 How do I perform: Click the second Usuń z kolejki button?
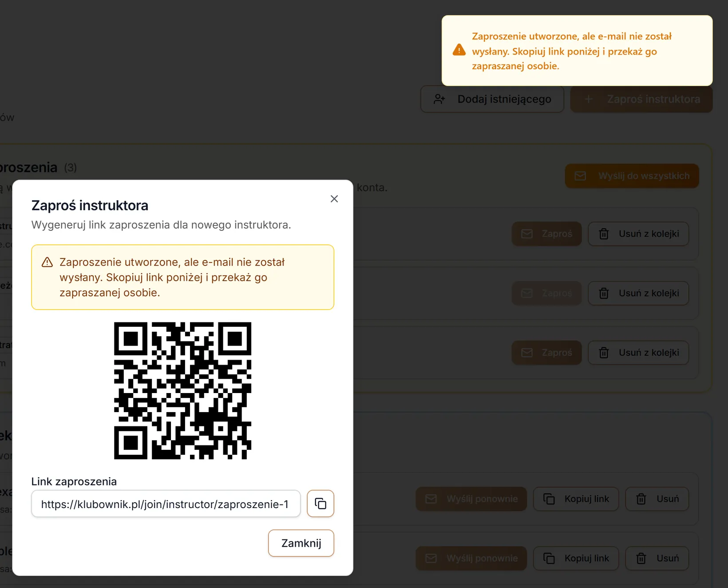pyautogui.click(x=638, y=293)
